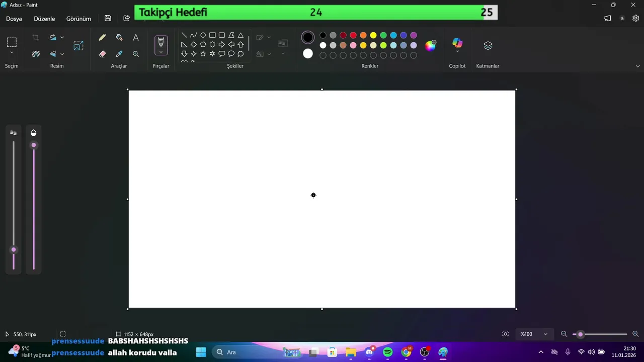Open the Görünüm menu

[78, 19]
